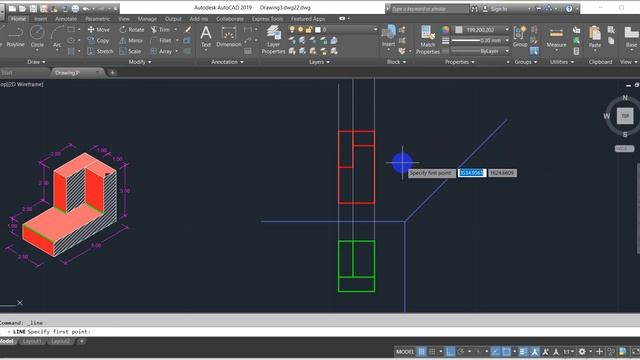Toggle polar tracking in status bar
Screen dimensions: 640x360
pos(460,351)
